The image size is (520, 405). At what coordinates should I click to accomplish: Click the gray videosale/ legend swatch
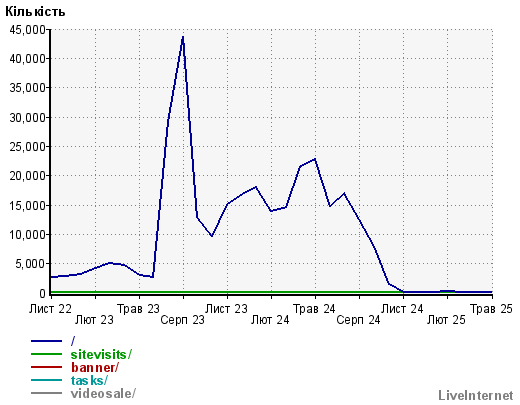[x=46, y=393]
